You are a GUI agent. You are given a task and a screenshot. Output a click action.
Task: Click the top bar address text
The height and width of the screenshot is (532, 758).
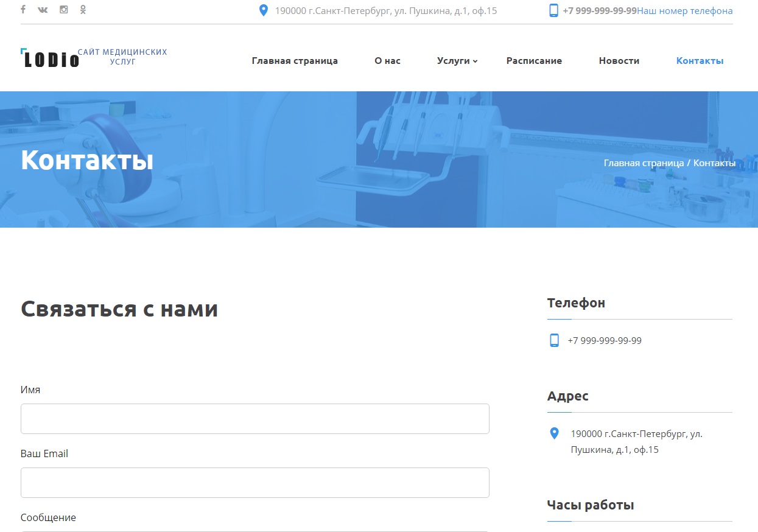click(386, 11)
